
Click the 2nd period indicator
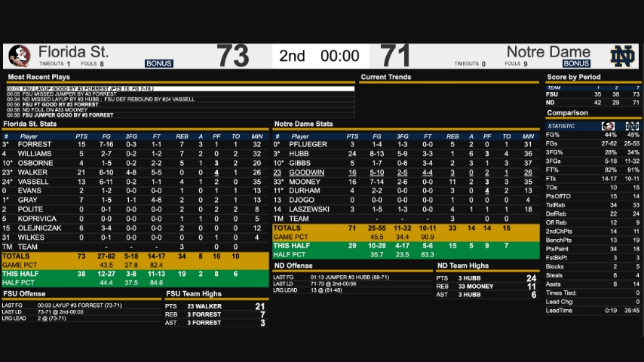[292, 56]
